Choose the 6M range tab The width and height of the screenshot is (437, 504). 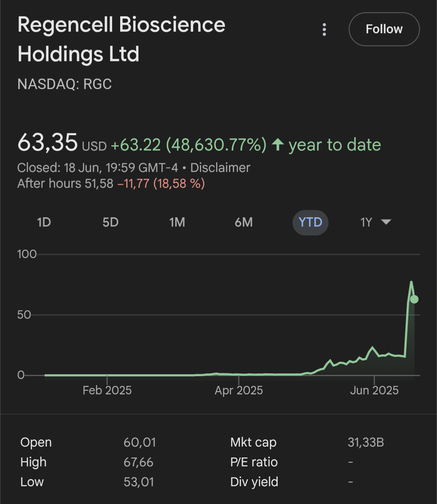tap(244, 222)
